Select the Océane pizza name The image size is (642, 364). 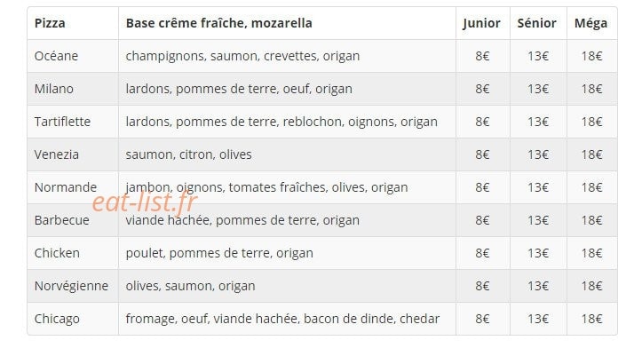click(56, 56)
